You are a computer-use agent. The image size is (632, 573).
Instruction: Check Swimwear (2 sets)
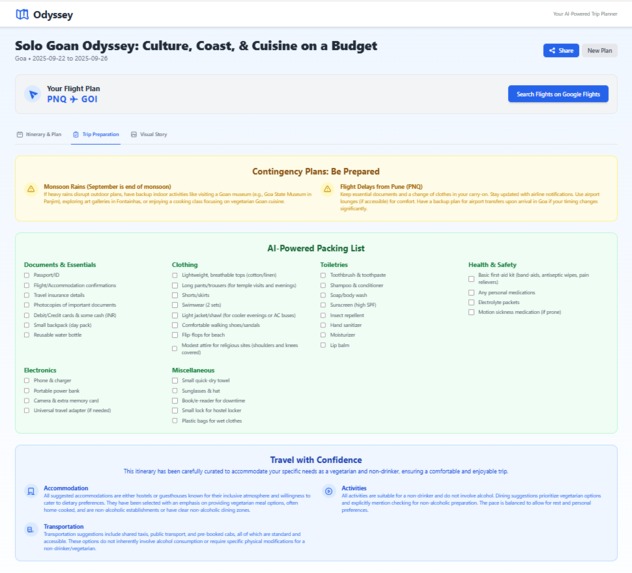175,305
